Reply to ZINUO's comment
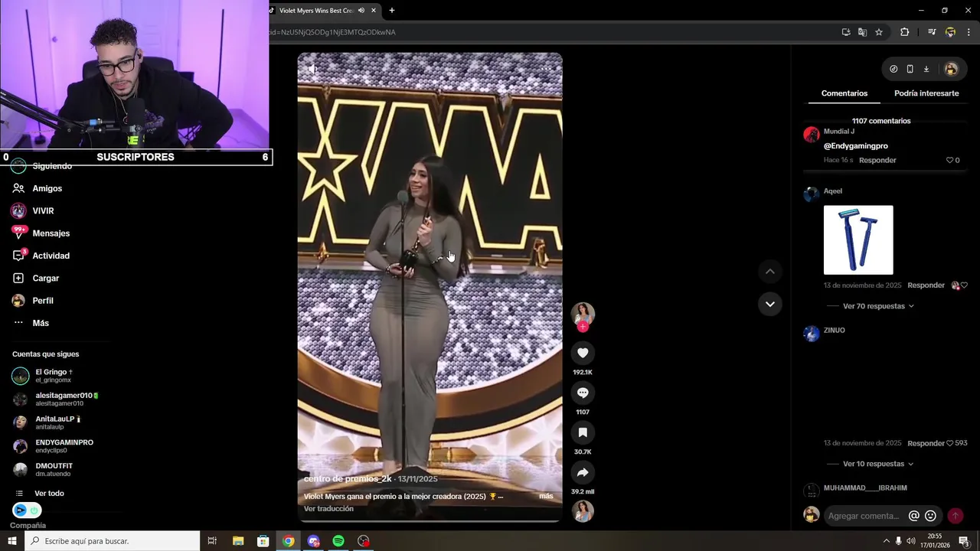 point(926,443)
